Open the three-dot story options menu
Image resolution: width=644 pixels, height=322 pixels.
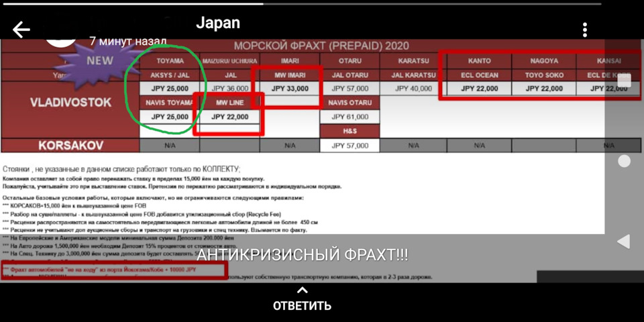coord(584,30)
